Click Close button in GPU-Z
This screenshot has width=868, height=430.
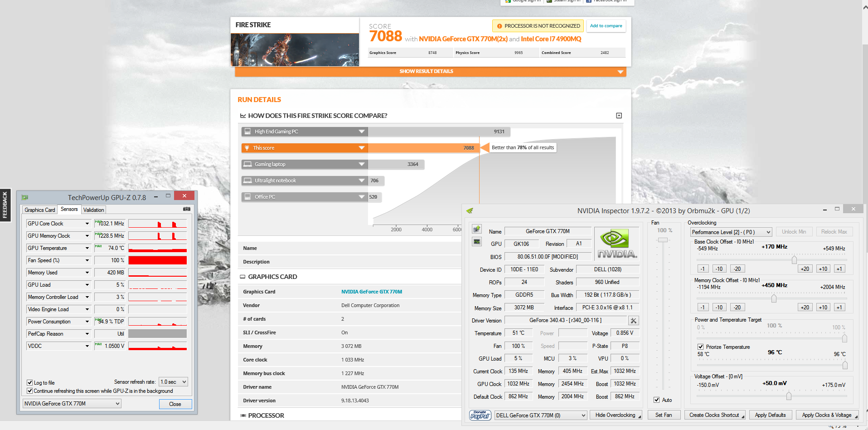175,404
